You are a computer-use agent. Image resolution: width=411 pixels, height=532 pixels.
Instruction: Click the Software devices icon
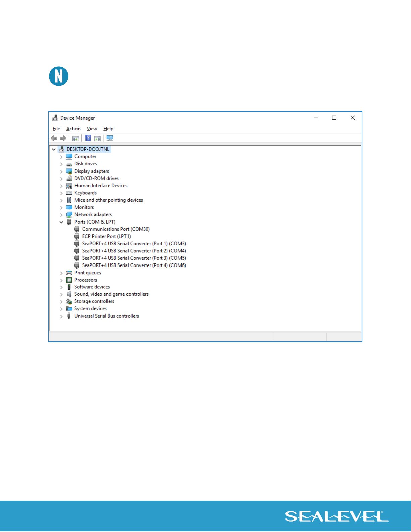click(x=69, y=287)
